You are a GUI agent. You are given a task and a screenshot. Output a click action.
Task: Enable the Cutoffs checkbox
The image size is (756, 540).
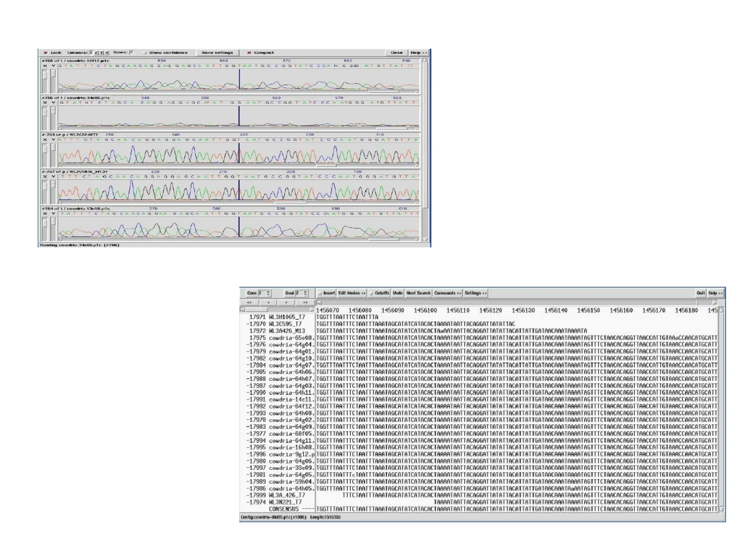pyautogui.click(x=371, y=293)
